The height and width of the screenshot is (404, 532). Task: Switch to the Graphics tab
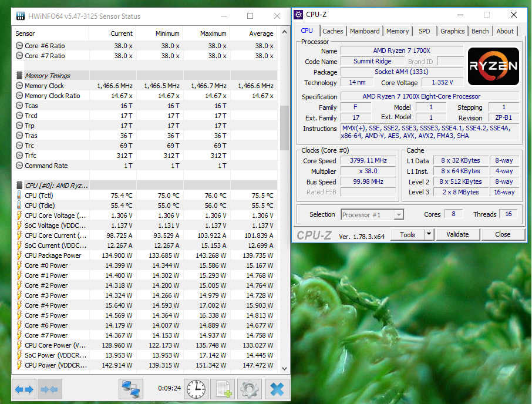tap(452, 31)
